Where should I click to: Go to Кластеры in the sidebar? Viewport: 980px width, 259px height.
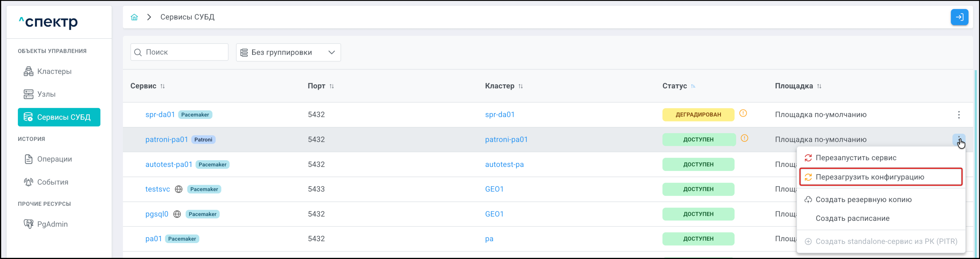click(x=54, y=72)
